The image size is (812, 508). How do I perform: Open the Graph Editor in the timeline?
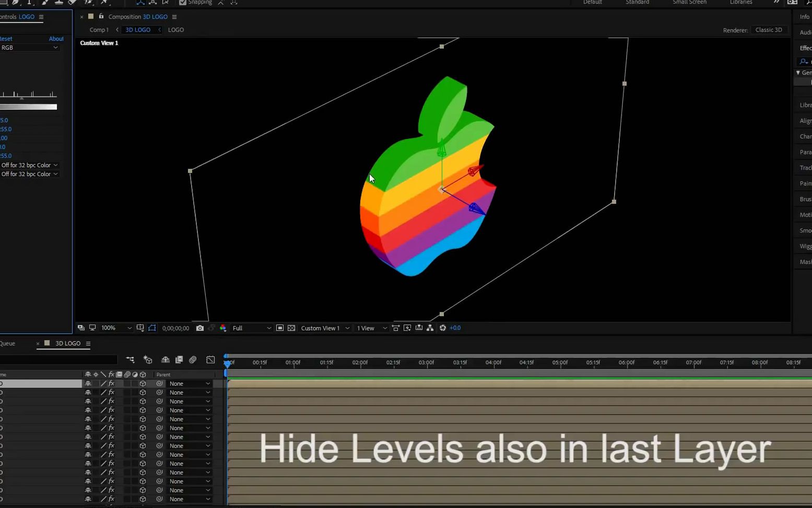[x=210, y=360]
